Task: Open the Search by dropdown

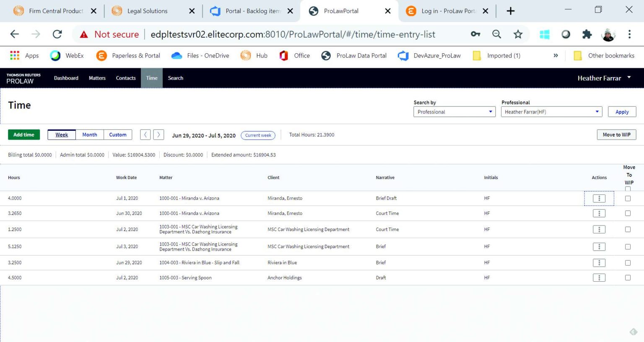Action: [454, 111]
